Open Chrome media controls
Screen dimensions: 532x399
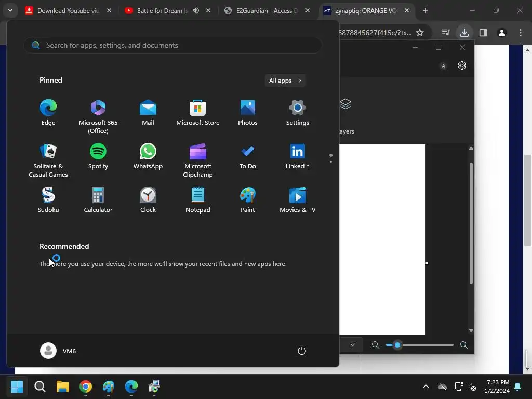tap(446, 33)
